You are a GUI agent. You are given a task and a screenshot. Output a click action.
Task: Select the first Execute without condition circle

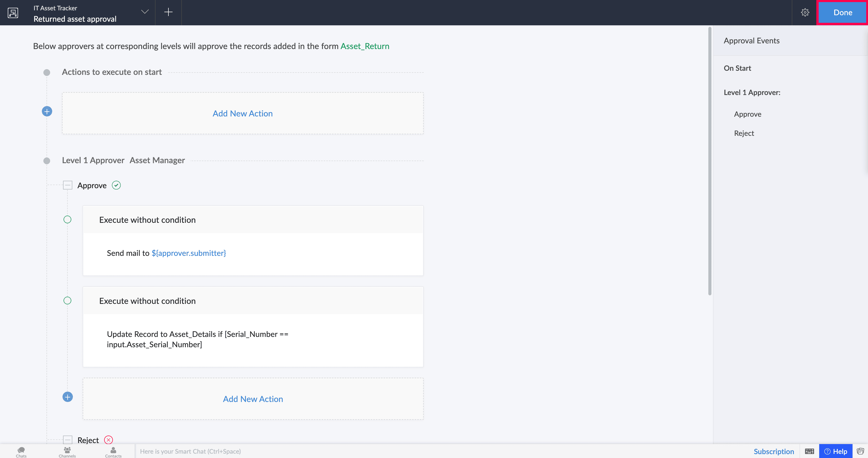(x=67, y=219)
